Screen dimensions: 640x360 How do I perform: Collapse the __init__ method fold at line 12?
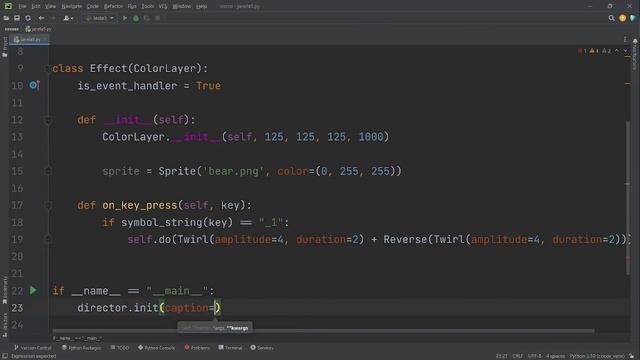(x=47, y=120)
